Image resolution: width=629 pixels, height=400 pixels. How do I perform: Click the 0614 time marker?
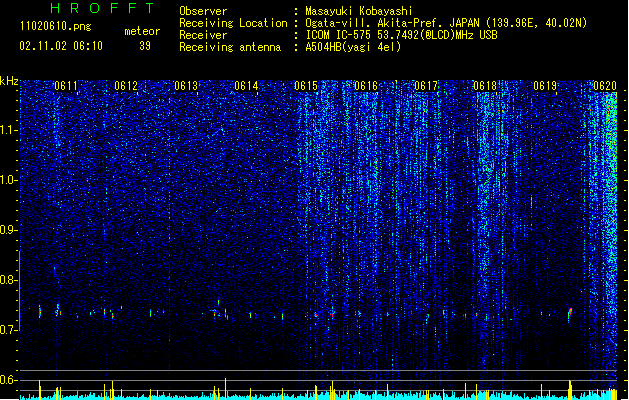[x=246, y=86]
